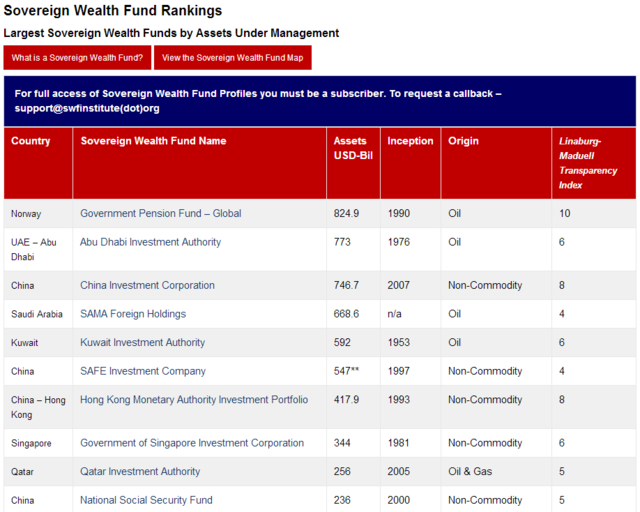Click inception year 1990

coord(398,214)
